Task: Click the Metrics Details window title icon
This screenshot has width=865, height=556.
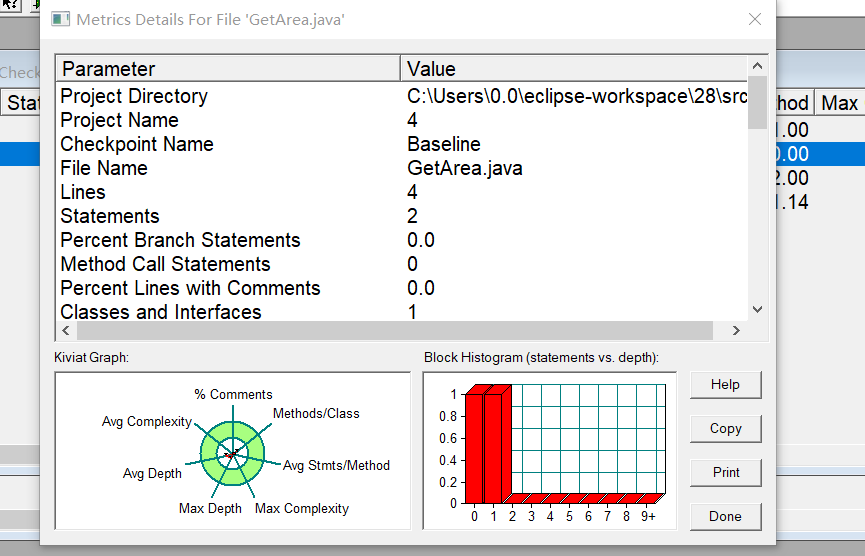Action: point(60,19)
